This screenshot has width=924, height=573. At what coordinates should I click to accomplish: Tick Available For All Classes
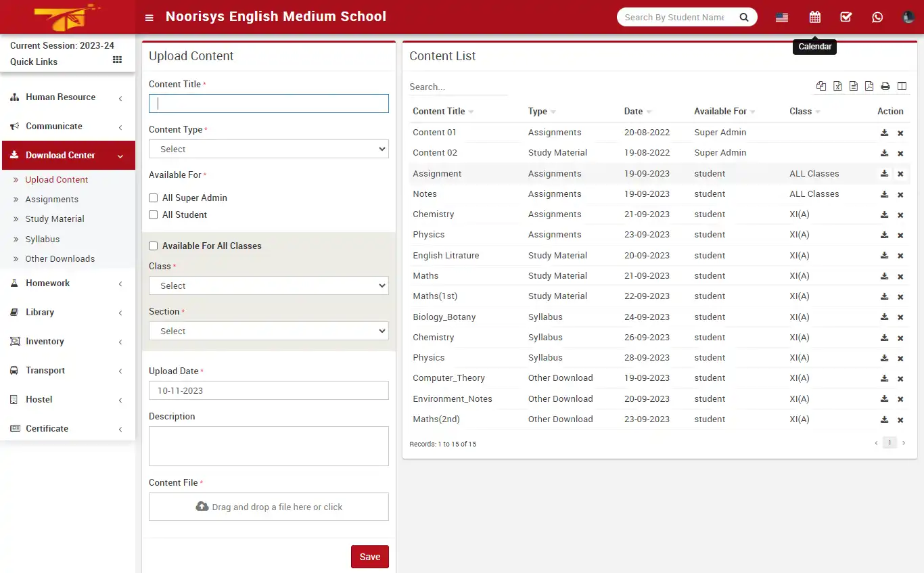pos(153,246)
